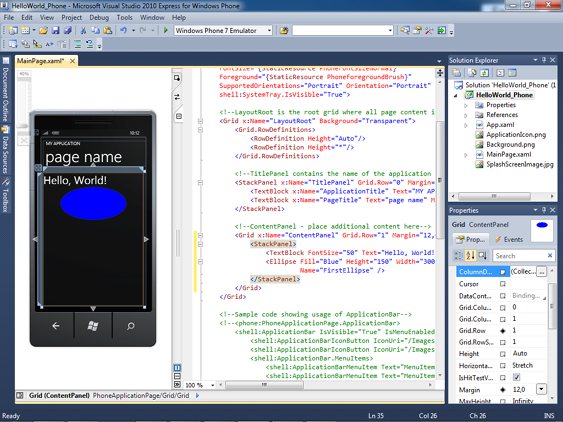Open the Data Sources side tab

5,149
